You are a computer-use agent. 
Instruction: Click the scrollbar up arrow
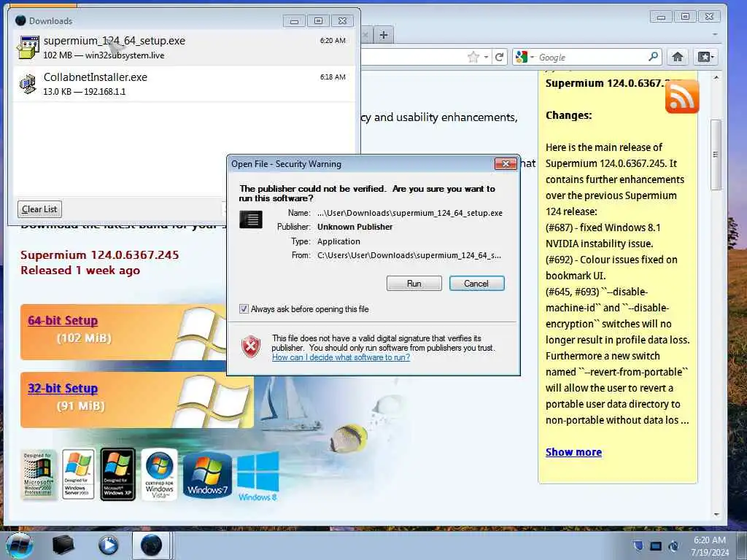pos(716,77)
